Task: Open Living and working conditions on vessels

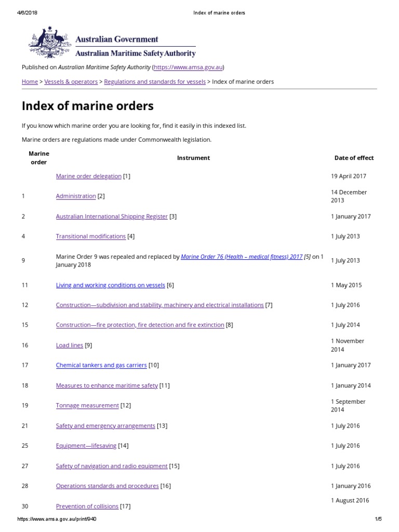Action: click(x=110, y=285)
